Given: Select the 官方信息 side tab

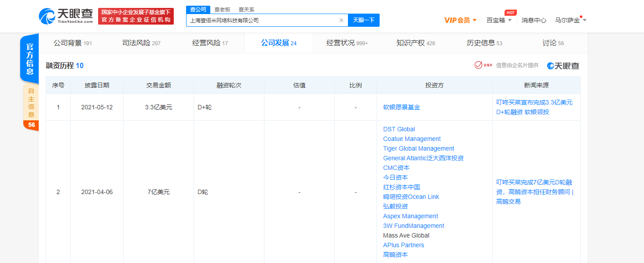Looking at the screenshot, I should (29, 59).
